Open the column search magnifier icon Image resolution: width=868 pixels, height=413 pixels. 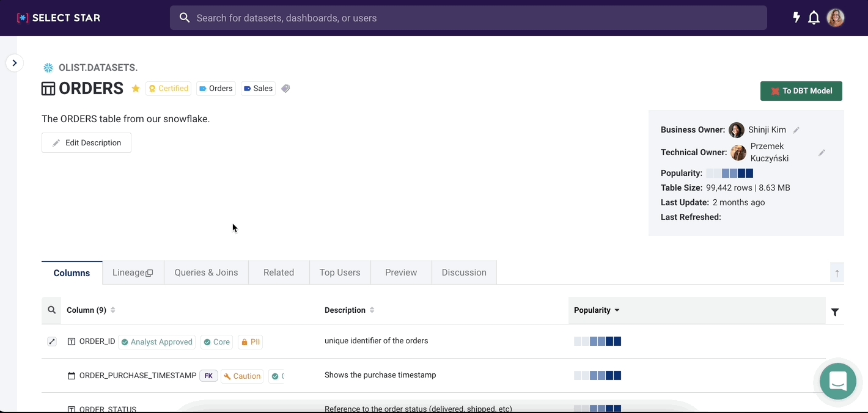(x=51, y=310)
